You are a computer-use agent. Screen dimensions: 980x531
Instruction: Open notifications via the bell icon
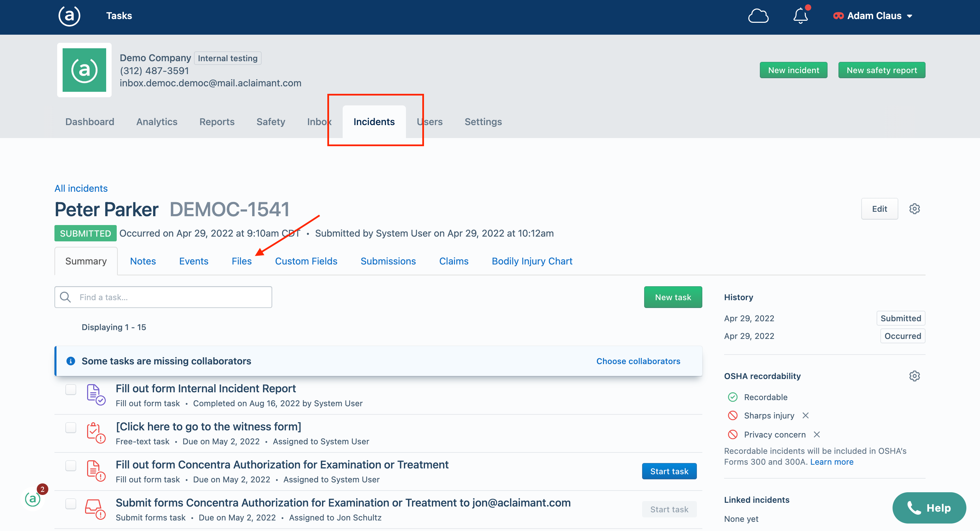[x=800, y=16]
